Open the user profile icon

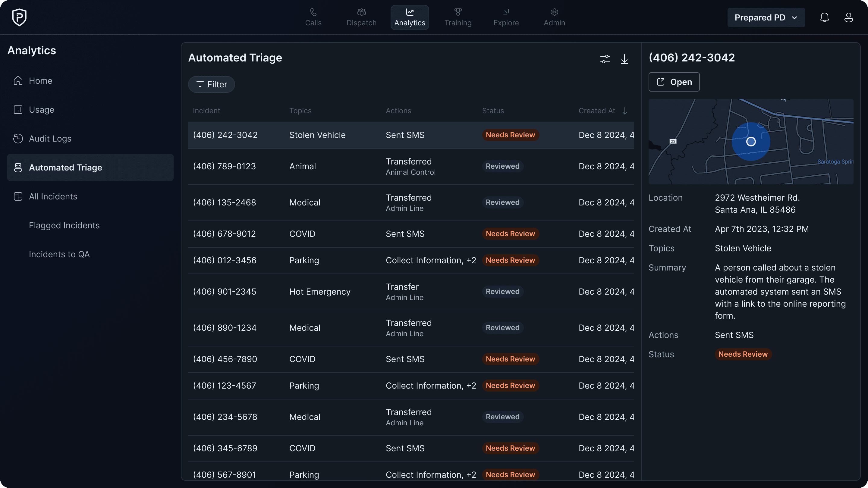tap(848, 17)
